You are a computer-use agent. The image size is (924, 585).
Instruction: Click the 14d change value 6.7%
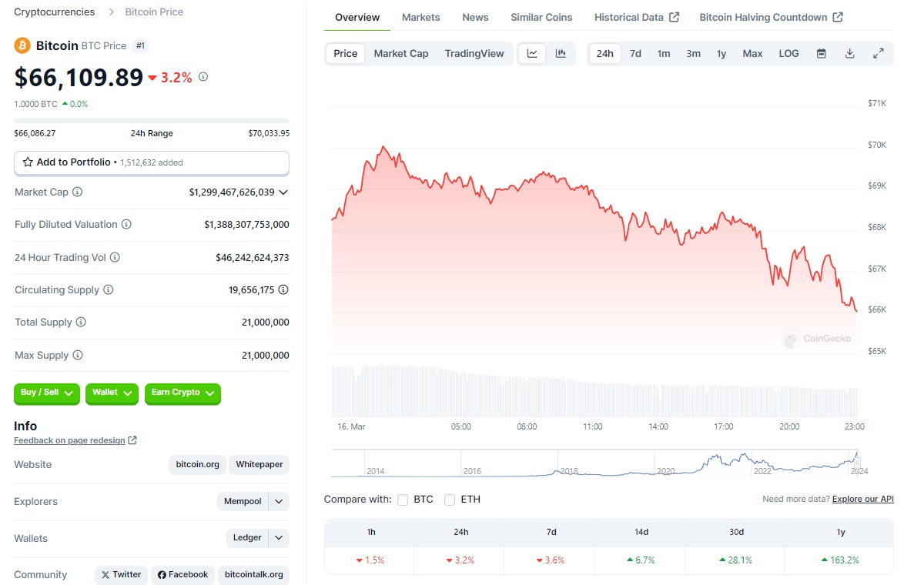(641, 560)
